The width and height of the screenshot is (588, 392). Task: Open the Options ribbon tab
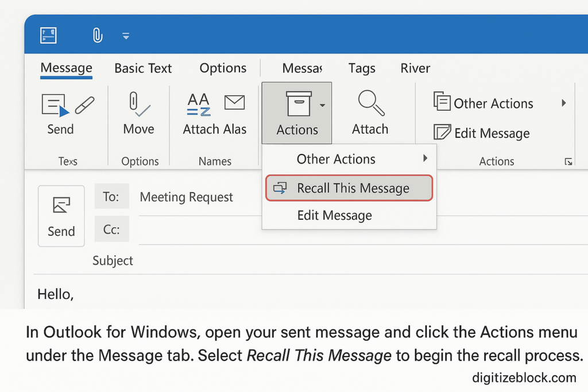pos(223,68)
